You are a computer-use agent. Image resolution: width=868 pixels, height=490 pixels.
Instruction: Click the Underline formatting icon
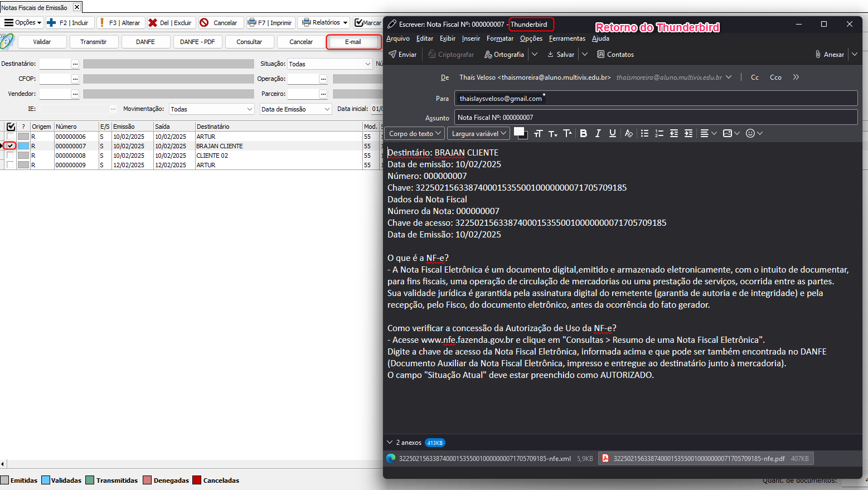pyautogui.click(x=613, y=133)
